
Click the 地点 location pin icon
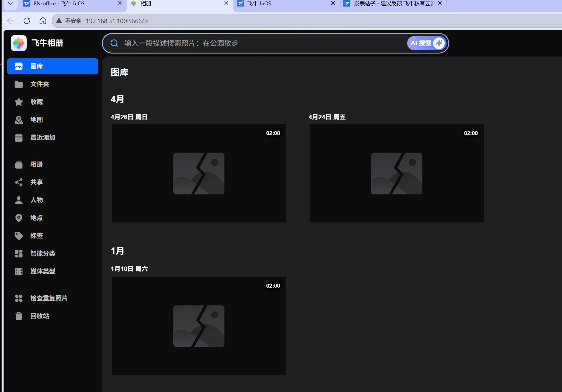click(19, 218)
